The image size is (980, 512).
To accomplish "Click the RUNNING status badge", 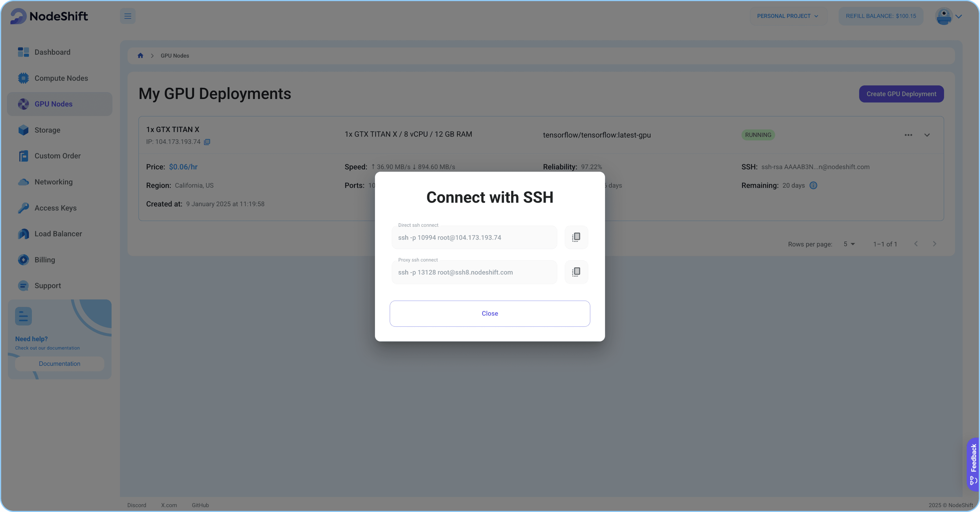I will pyautogui.click(x=758, y=135).
